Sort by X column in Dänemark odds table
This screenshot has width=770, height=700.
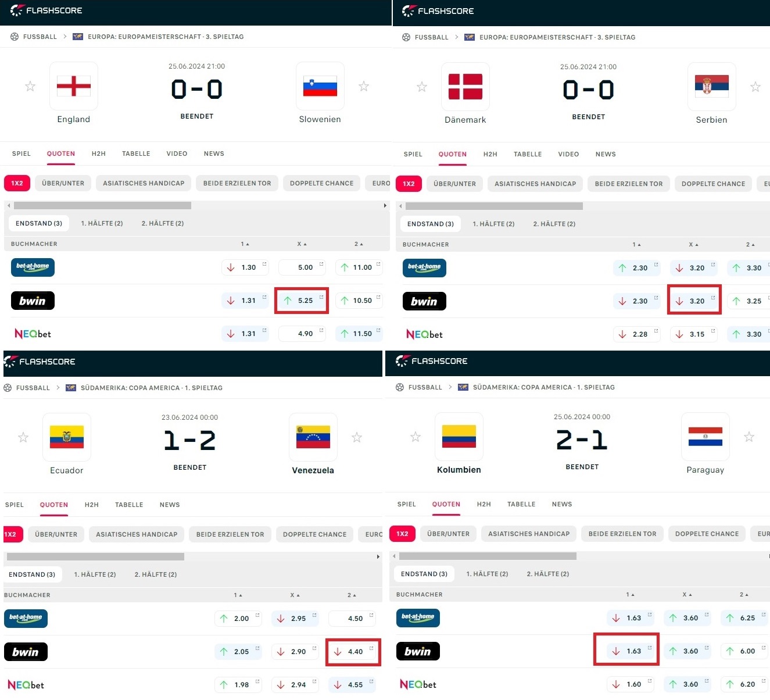pos(693,245)
